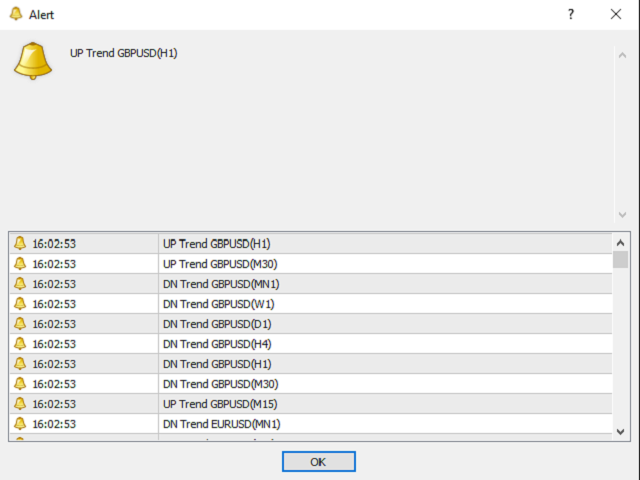Click bell icon beside UP Trend GBPUSD(H1) row
Screen dimensions: 640x480
(x=20, y=243)
